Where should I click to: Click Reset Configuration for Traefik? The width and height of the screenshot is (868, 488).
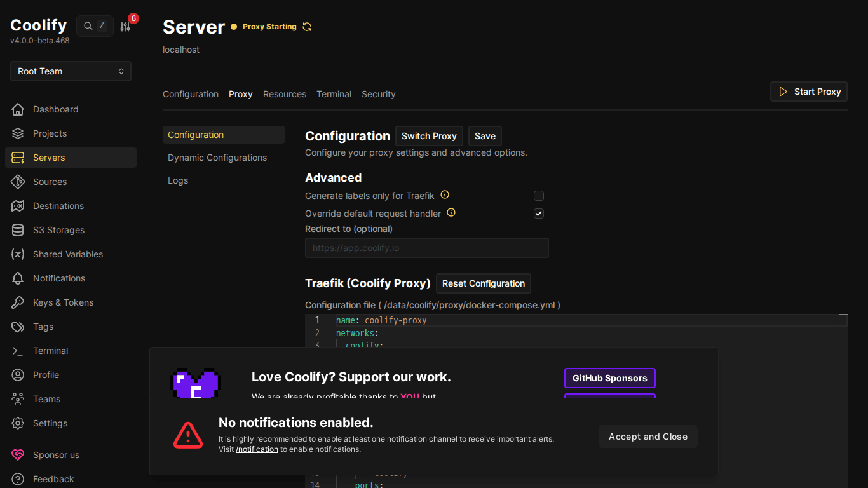tap(483, 283)
